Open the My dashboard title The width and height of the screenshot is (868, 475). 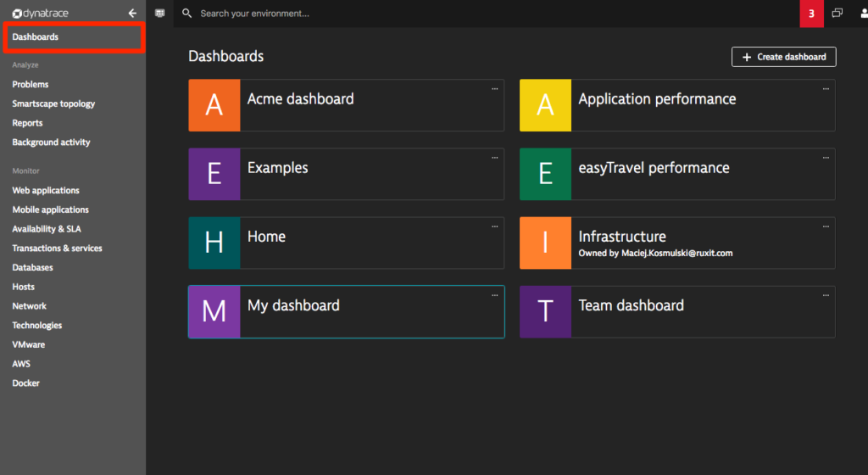[293, 305]
